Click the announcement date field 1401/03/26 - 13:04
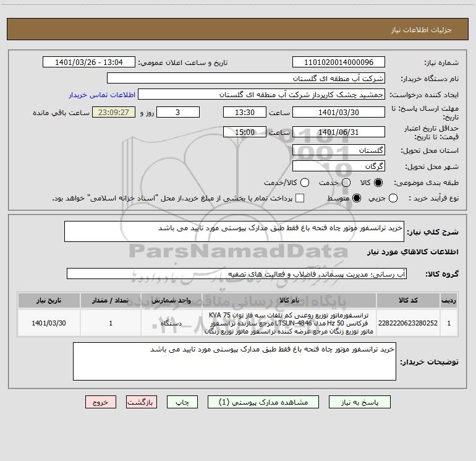This screenshot has height=461, width=476. coord(88,62)
